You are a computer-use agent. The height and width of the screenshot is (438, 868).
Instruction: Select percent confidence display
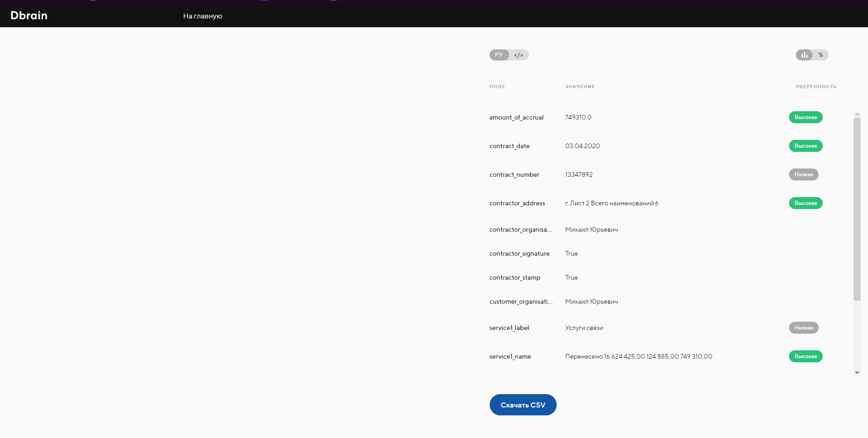pyautogui.click(x=821, y=55)
